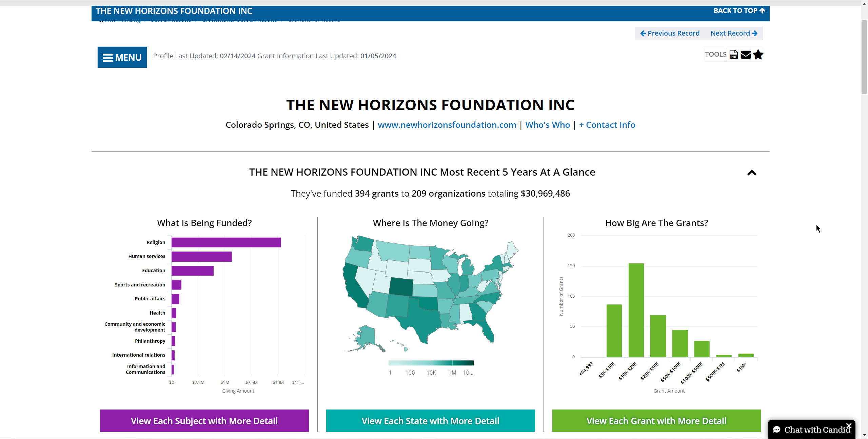Viewport: 868px width, 439px height.
Task: Open Who's Who link
Action: [548, 125]
